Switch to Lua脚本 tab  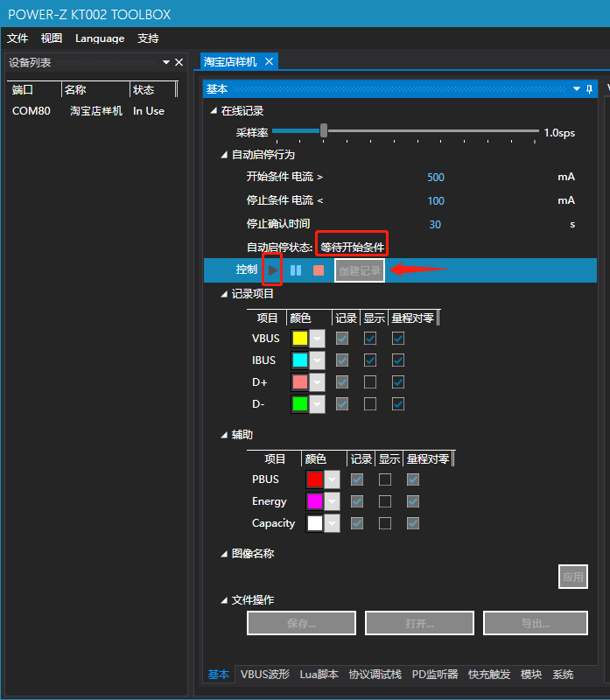pos(319,674)
